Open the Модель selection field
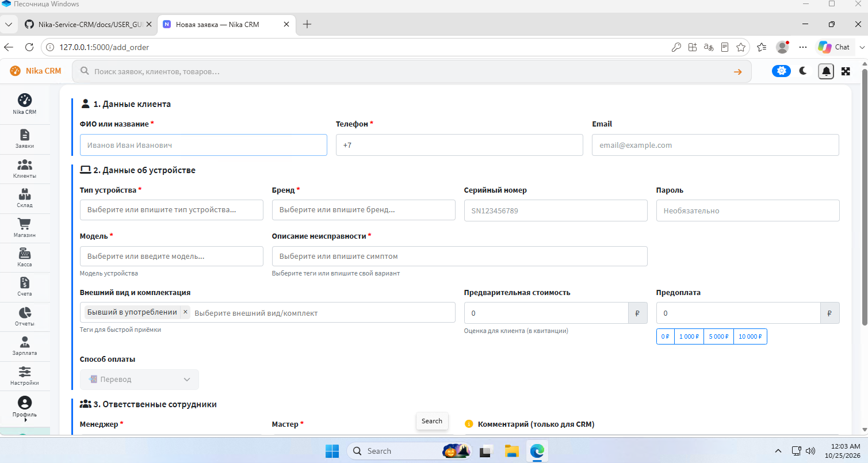 (x=171, y=256)
